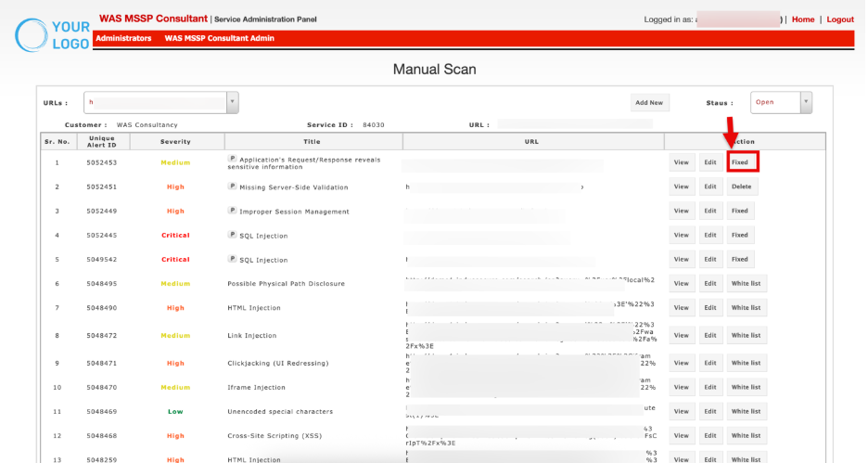Click the P icon on alert 5052453
This screenshot has width=868, height=463.
point(233,159)
